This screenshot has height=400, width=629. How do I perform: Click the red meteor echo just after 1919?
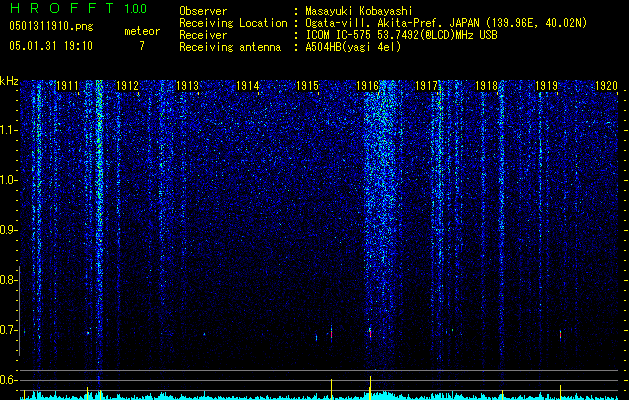tap(560, 335)
